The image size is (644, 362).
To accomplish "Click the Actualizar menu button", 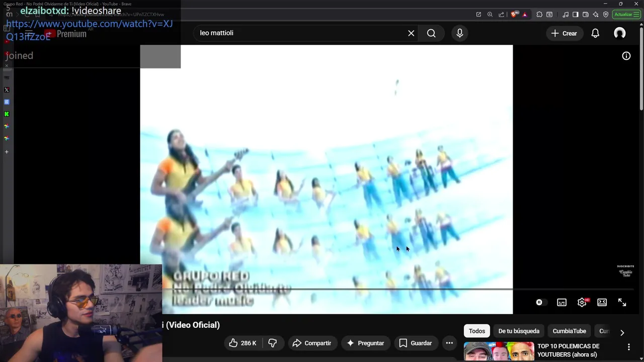I will 626,15.
